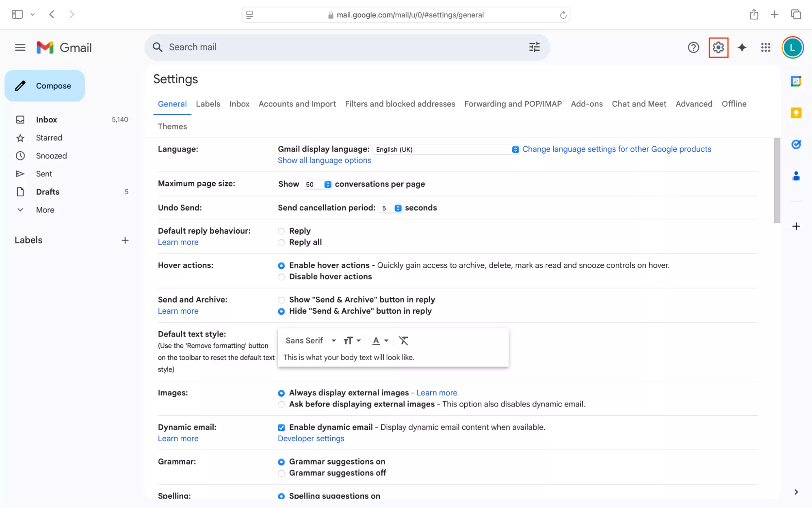The width and height of the screenshot is (812, 508).
Task: Click the Compose button
Action: pos(45,86)
